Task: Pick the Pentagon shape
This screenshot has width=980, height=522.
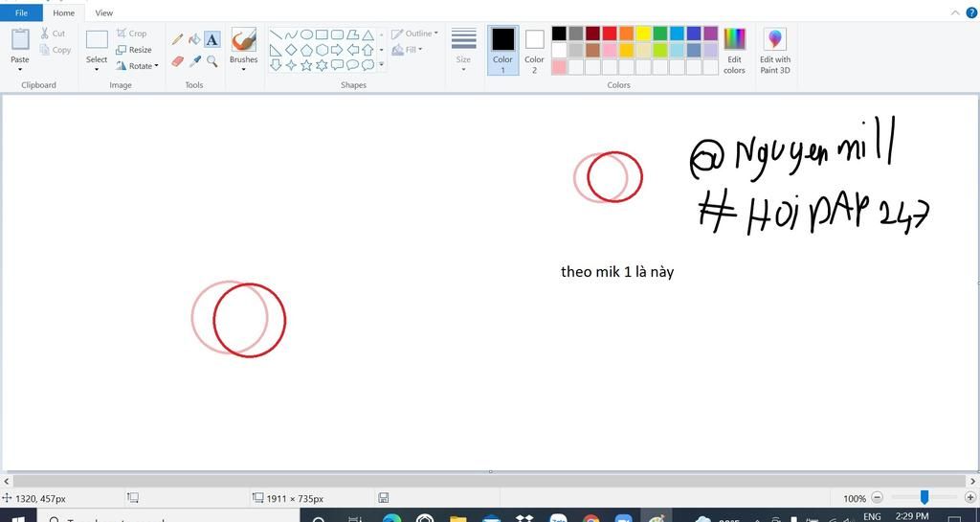Action: coord(306,50)
